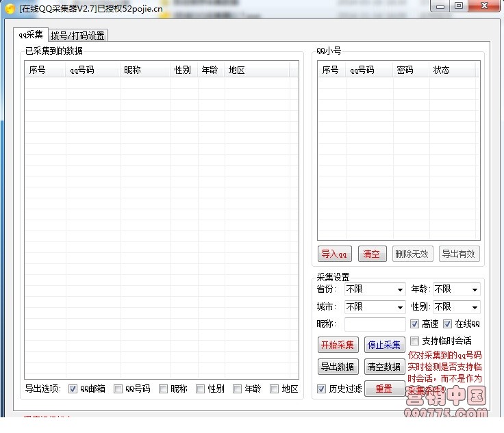Expand the 省份 dropdown
The height and width of the screenshot is (433, 504).
click(375, 289)
